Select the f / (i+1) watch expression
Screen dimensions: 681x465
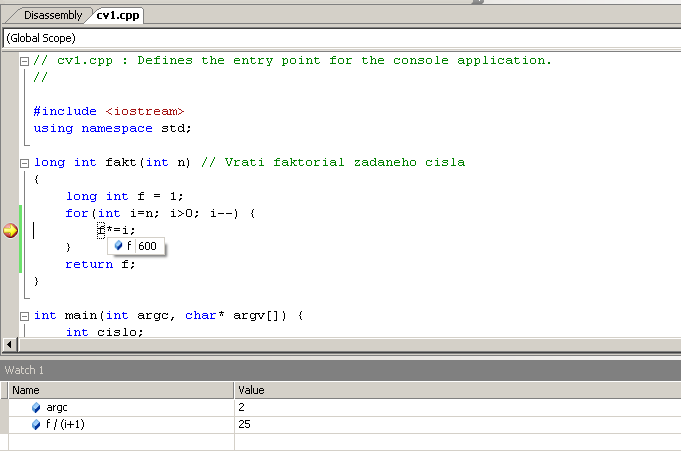(65, 424)
